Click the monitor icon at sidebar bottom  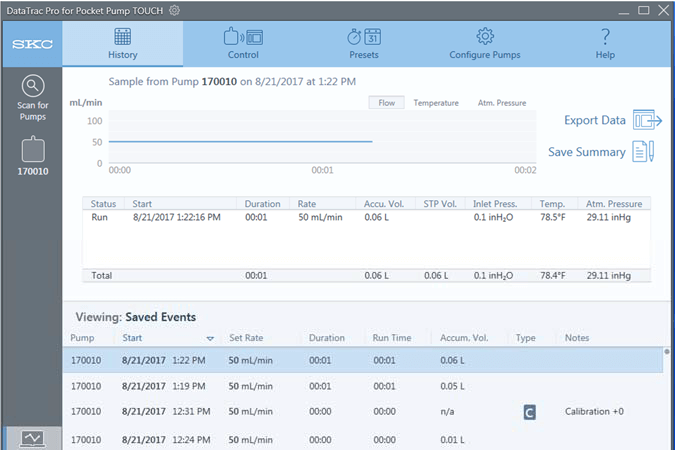click(x=33, y=439)
